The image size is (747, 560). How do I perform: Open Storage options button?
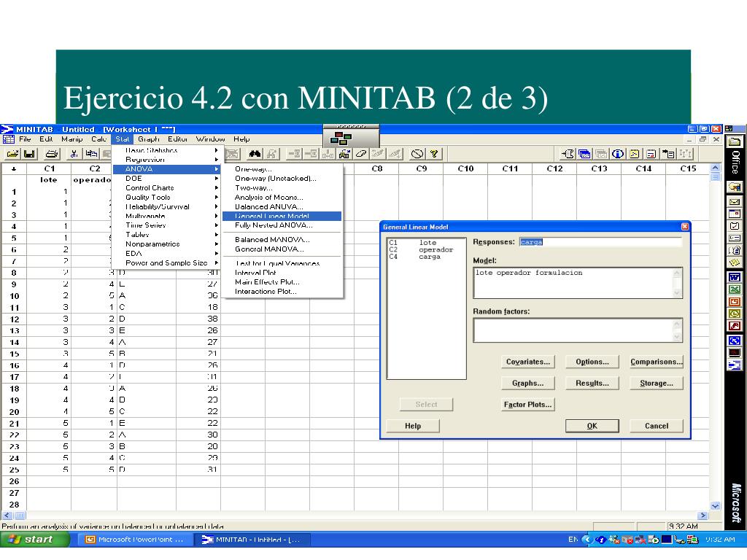tap(657, 384)
